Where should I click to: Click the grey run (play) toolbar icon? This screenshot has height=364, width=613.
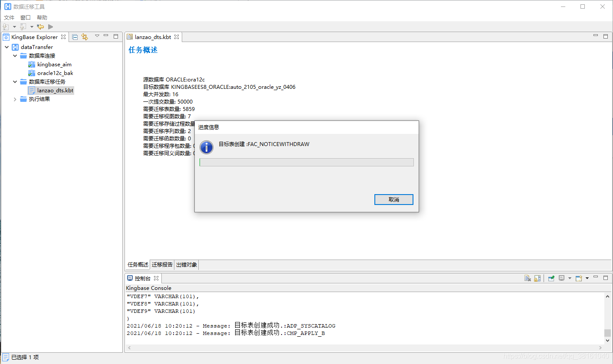pos(51,27)
